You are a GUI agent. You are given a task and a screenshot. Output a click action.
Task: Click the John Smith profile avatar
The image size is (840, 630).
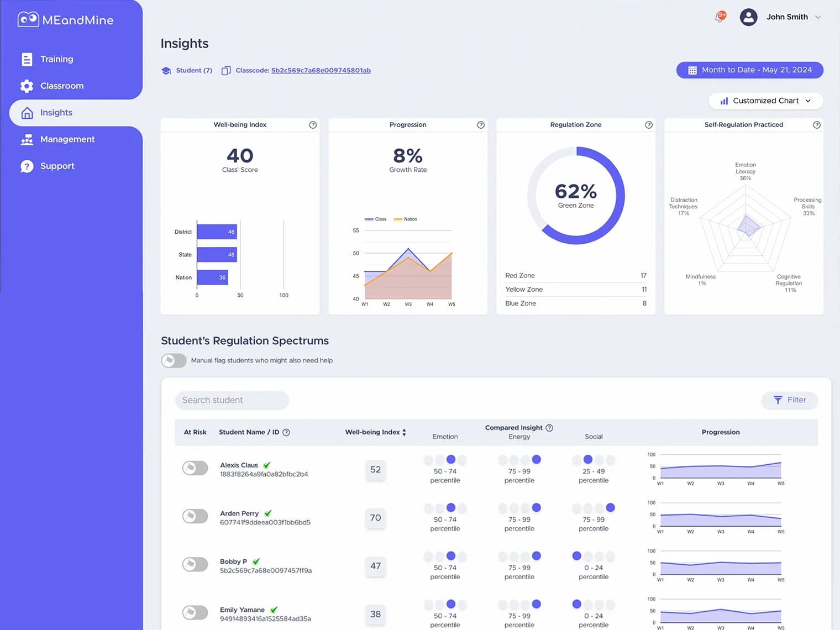click(748, 17)
